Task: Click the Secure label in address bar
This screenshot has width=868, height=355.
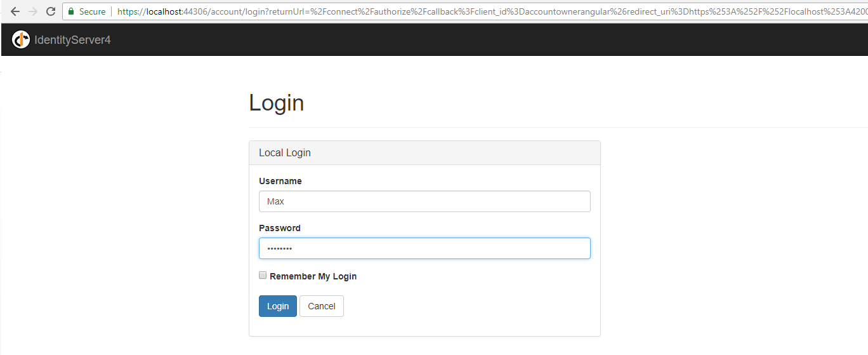Action: [92, 11]
